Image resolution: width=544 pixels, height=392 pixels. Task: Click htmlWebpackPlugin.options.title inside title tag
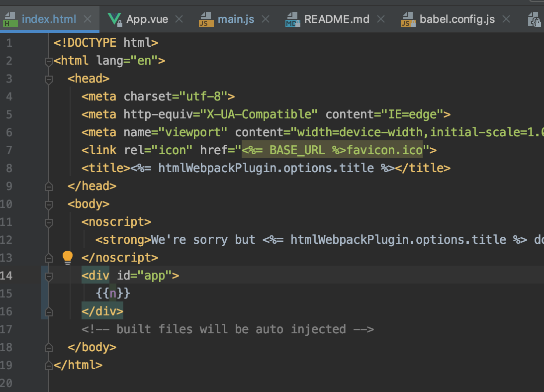[266, 169]
